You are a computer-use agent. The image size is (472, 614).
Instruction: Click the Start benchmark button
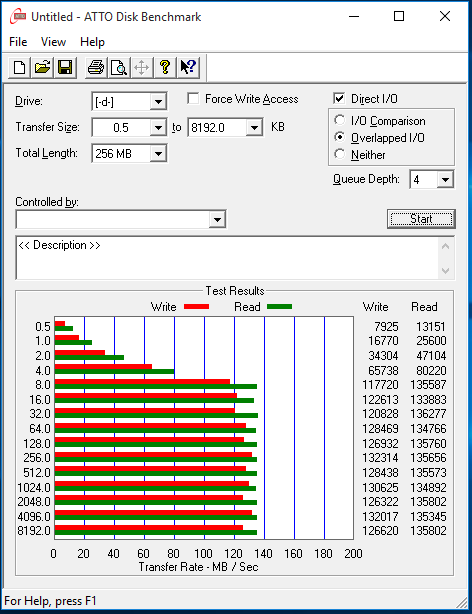tap(421, 219)
